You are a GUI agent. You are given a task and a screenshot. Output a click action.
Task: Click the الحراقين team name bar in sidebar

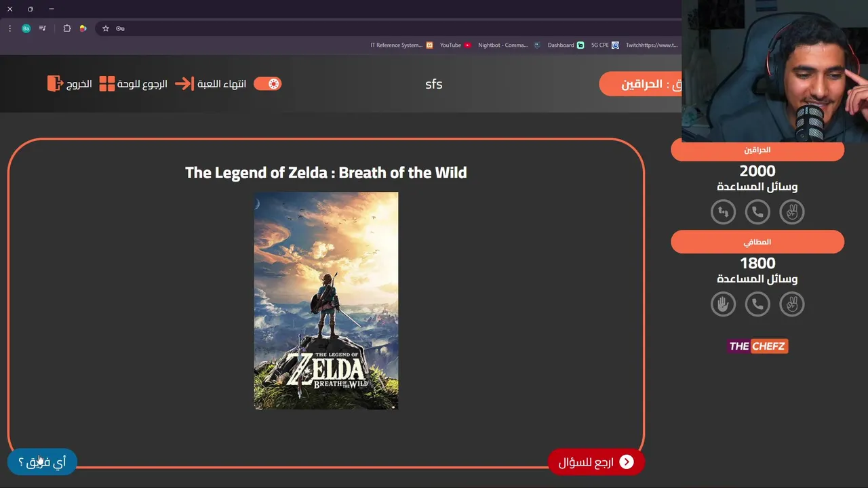tap(757, 150)
